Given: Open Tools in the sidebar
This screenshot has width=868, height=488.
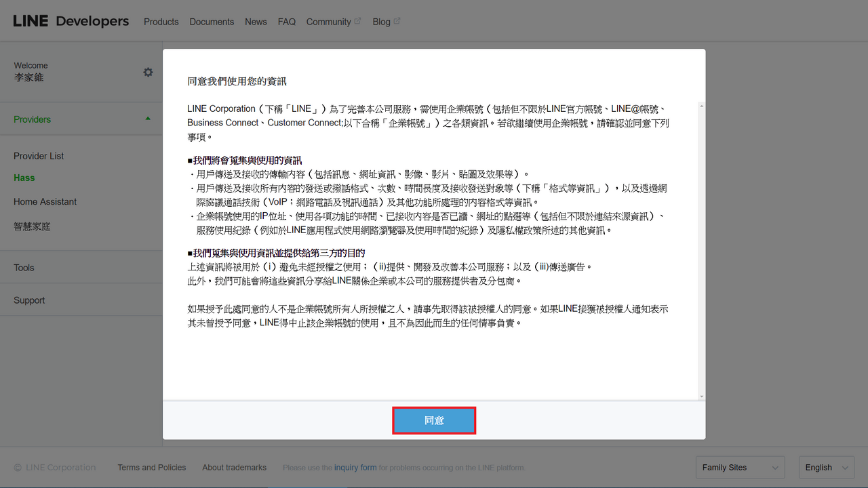Looking at the screenshot, I should coord(24,268).
